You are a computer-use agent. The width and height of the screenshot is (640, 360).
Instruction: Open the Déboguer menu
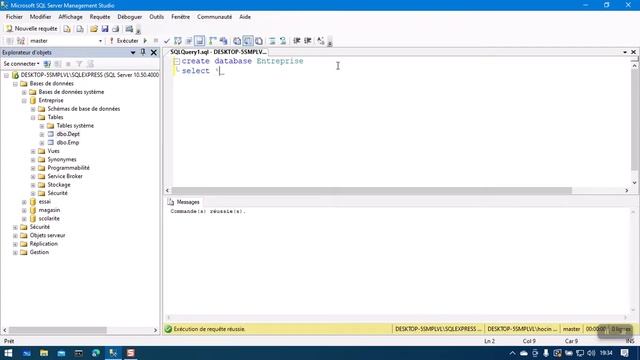129,17
